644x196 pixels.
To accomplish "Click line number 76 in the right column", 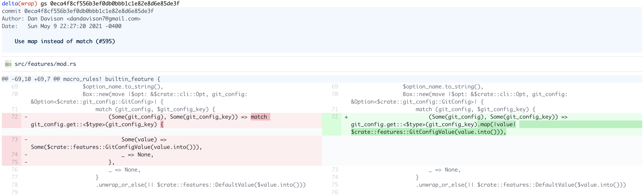I will pos(335,192).
